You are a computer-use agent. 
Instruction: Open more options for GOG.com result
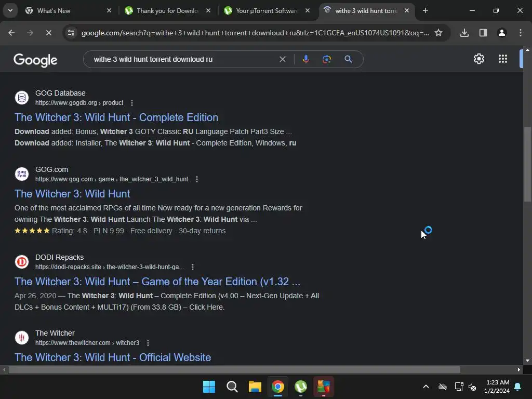tap(197, 179)
